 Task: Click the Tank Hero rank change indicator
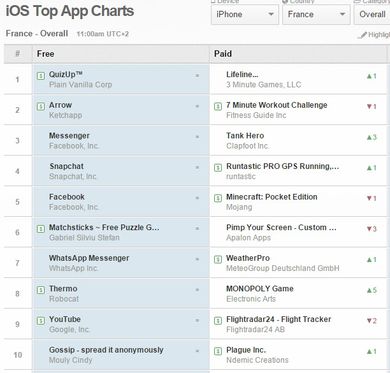[372, 137]
